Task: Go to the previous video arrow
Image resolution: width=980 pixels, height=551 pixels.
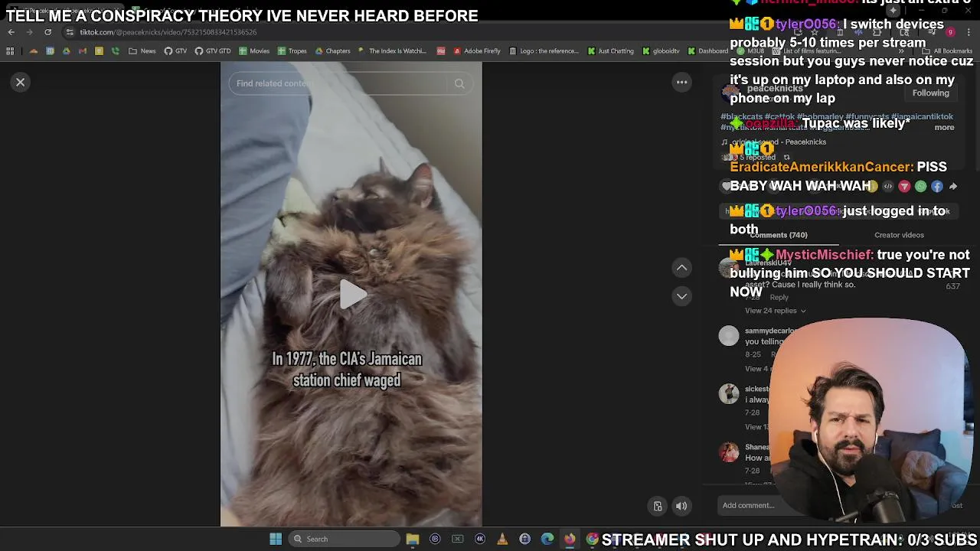Action: pos(681,267)
